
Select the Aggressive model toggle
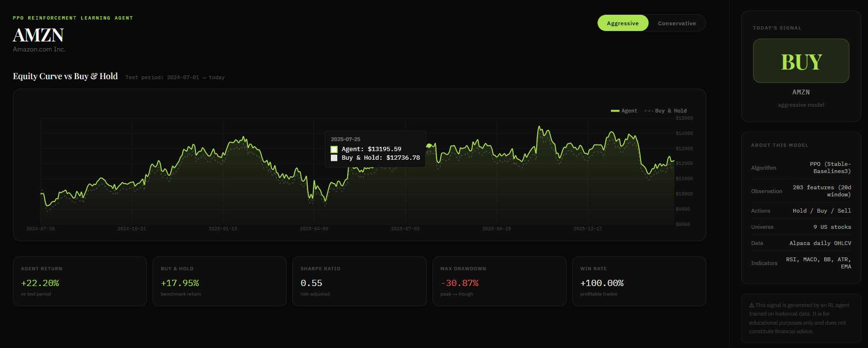tap(623, 23)
